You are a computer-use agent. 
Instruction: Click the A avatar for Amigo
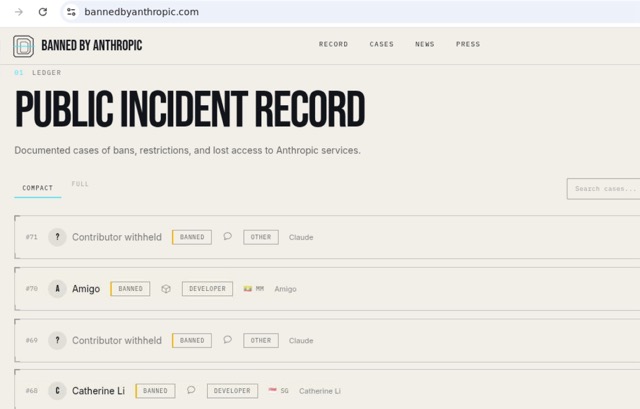57,289
